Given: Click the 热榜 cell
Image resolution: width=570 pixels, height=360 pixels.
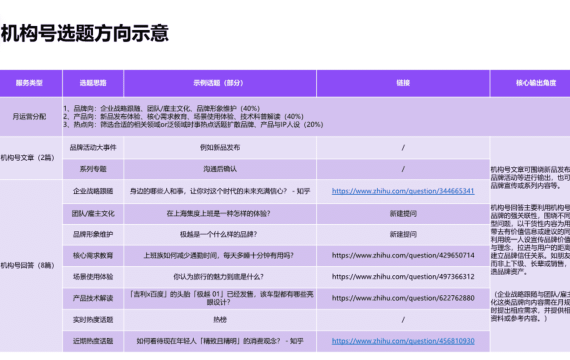Looking at the screenshot, I should (x=220, y=320).
